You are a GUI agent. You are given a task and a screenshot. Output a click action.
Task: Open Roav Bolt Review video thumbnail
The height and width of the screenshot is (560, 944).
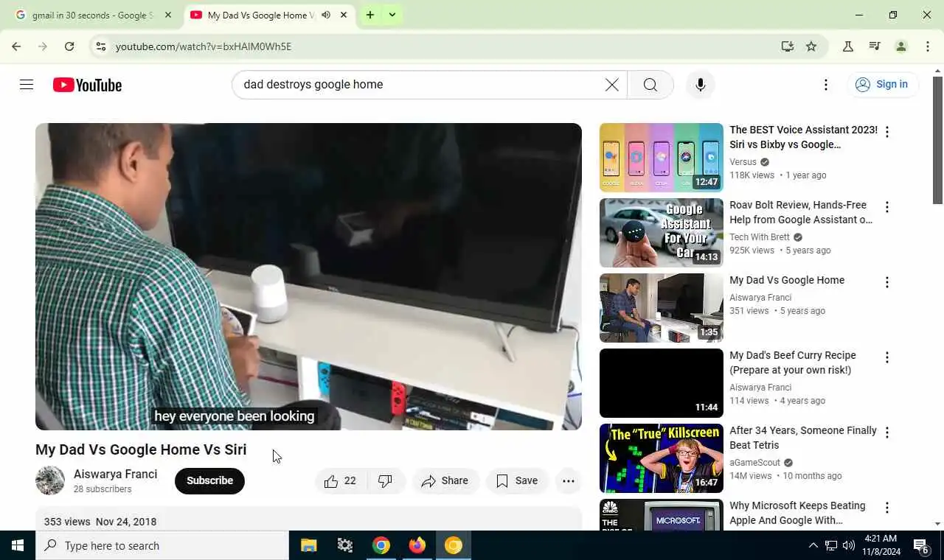pos(662,233)
